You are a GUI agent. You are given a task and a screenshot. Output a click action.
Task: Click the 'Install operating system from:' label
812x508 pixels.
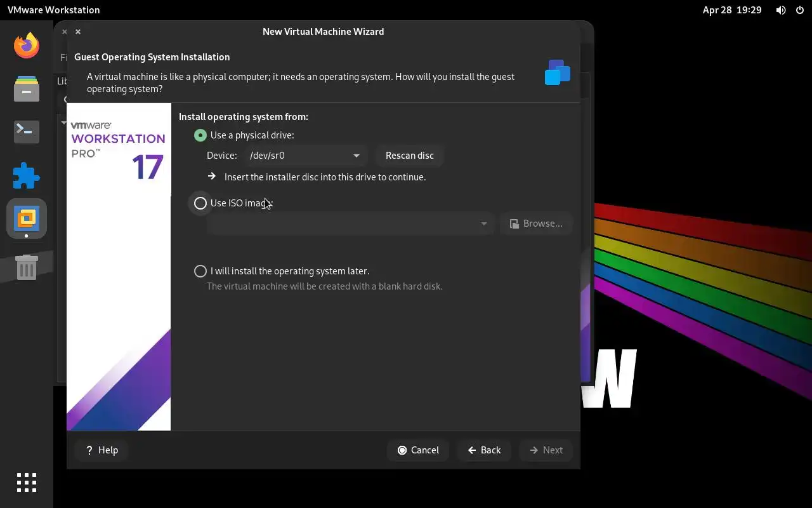(x=244, y=117)
